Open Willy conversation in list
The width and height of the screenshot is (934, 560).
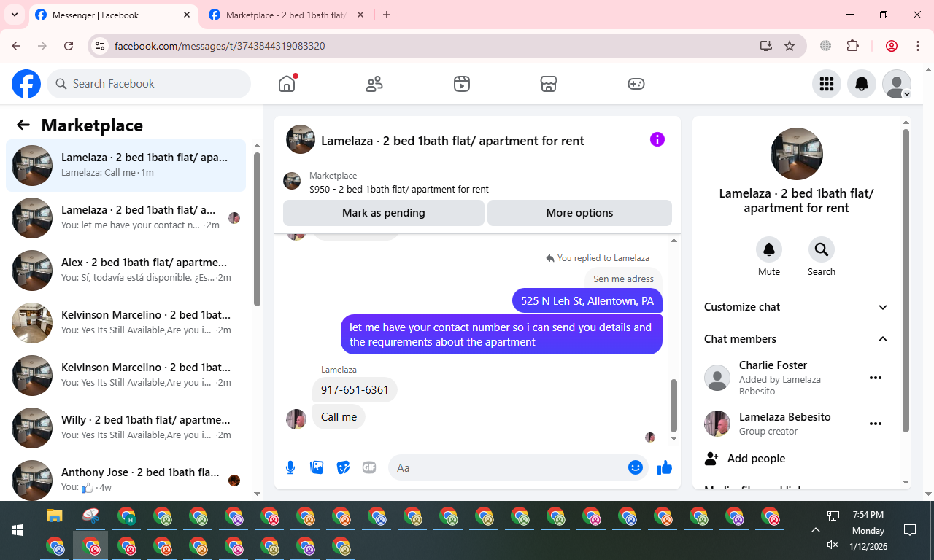pos(126,428)
